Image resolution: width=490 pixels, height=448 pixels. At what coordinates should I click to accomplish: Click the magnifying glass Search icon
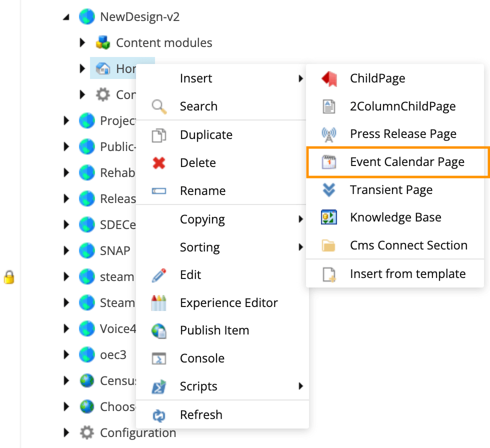(159, 106)
